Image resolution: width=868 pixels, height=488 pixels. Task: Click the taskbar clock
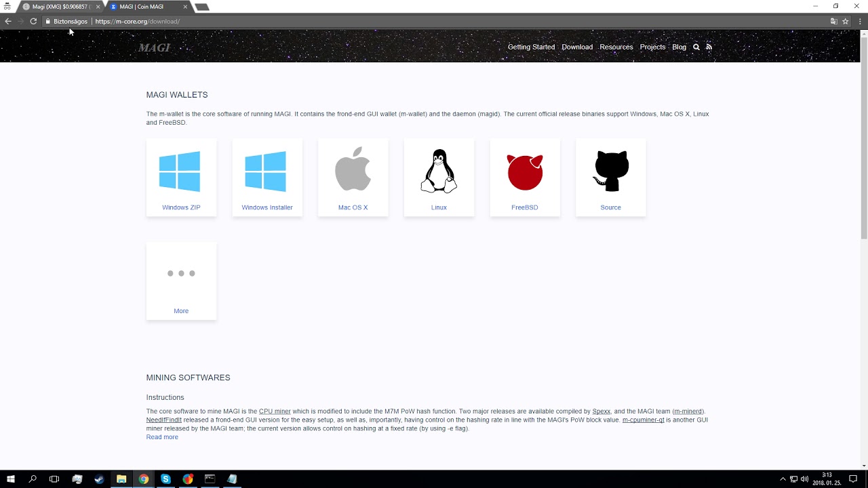click(827, 479)
